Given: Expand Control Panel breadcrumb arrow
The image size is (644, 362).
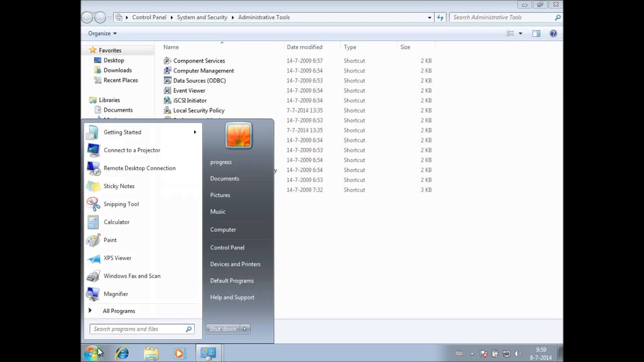Looking at the screenshot, I should [172, 18].
